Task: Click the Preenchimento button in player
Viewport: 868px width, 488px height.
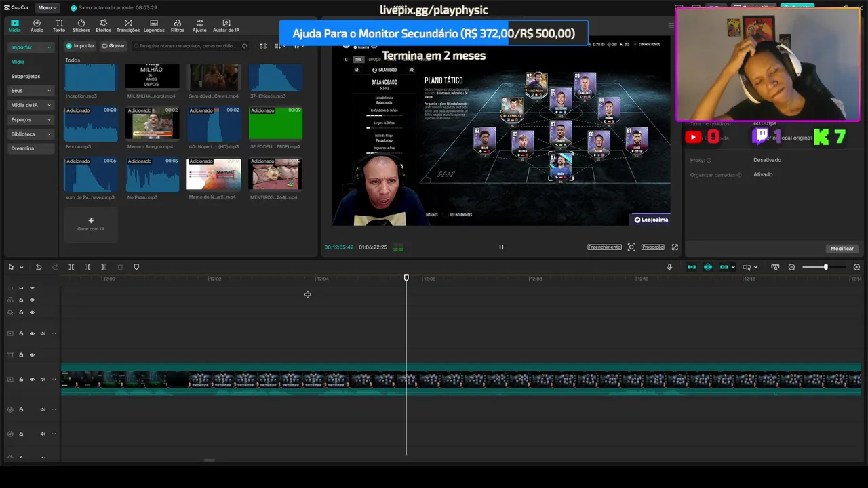Action: click(604, 247)
